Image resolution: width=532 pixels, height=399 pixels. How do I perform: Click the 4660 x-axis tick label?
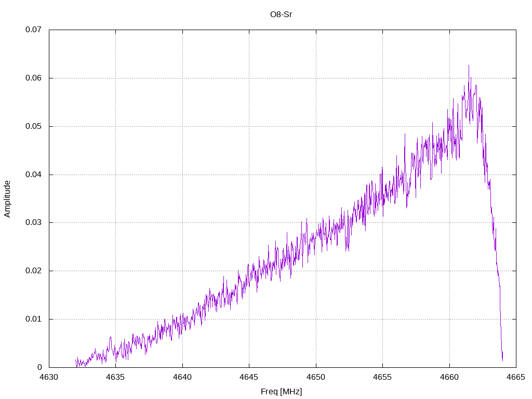pos(449,377)
